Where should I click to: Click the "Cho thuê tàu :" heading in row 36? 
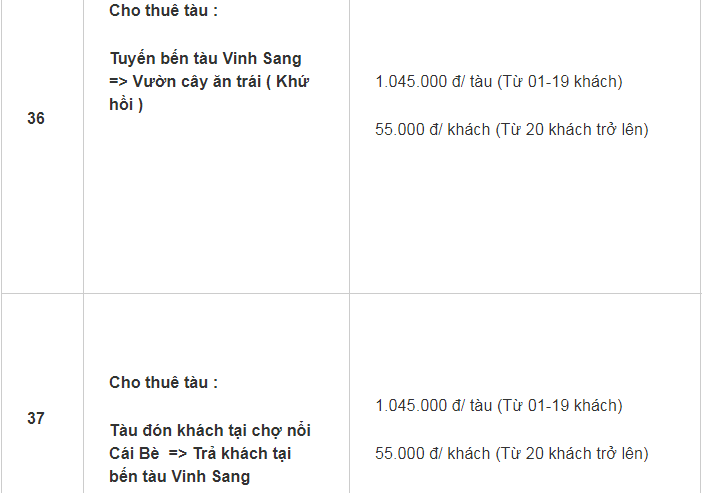(x=163, y=10)
